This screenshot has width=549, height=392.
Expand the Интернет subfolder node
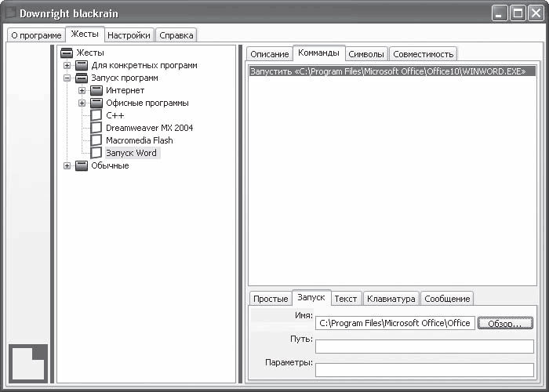coord(82,91)
